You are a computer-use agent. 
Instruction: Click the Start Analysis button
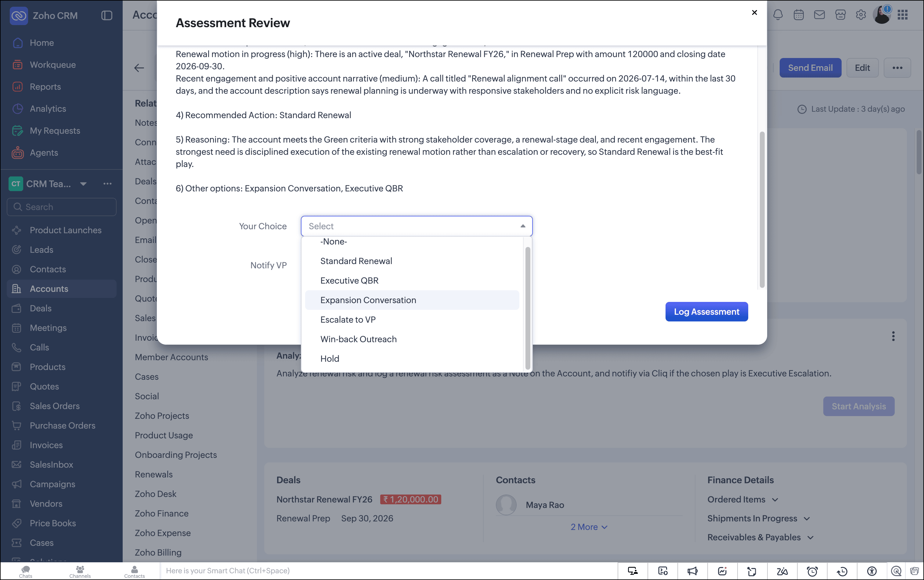[x=858, y=406]
